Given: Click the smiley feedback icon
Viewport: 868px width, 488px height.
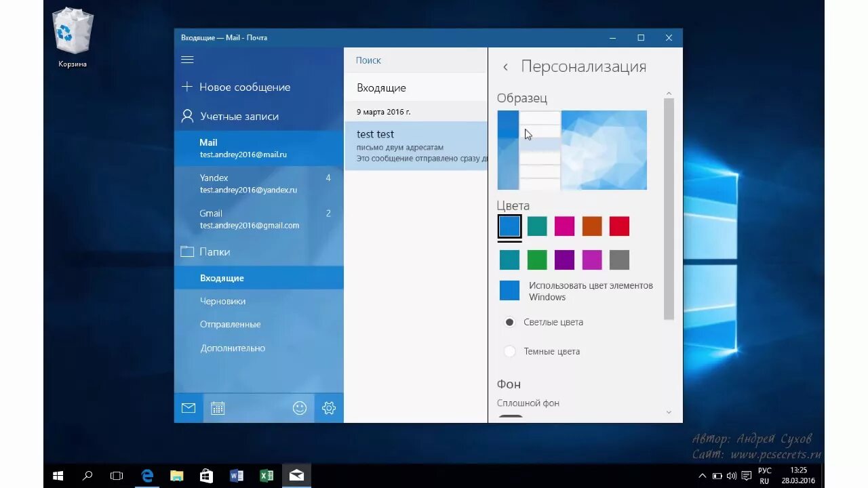Looking at the screenshot, I should tap(300, 408).
